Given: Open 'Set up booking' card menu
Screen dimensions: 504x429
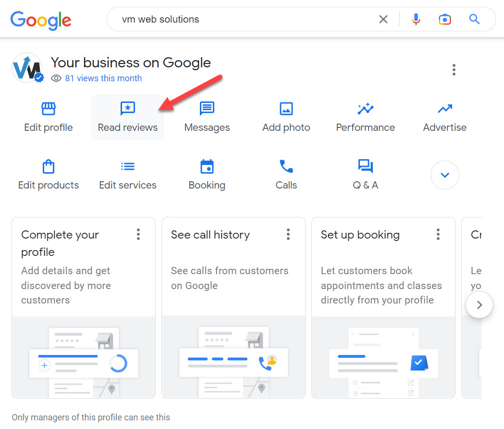Looking at the screenshot, I should (x=438, y=234).
